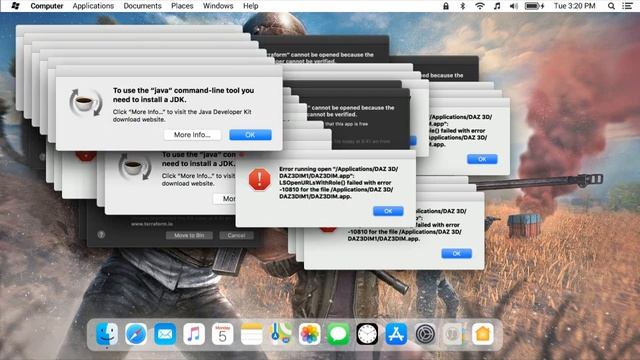Click OK in the front Java dialog
640x360 pixels.
pyautogui.click(x=250, y=135)
